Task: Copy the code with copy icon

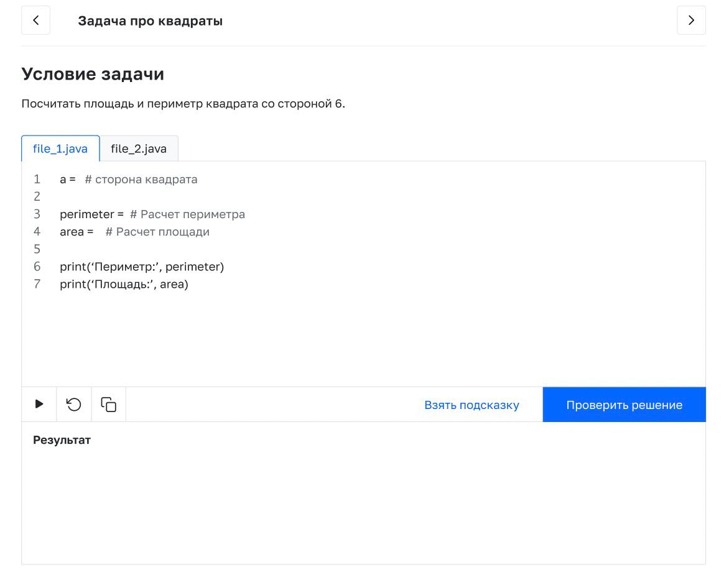Action: pos(108,404)
